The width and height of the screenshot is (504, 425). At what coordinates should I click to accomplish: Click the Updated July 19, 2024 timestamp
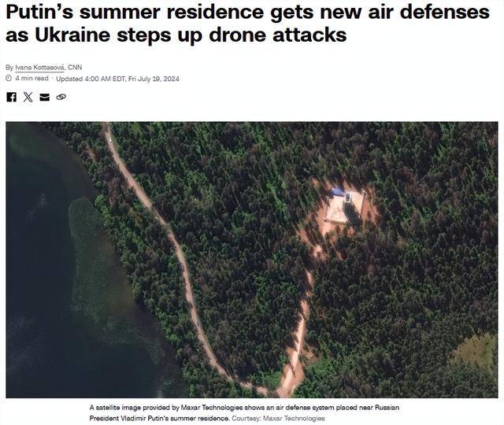pos(117,79)
